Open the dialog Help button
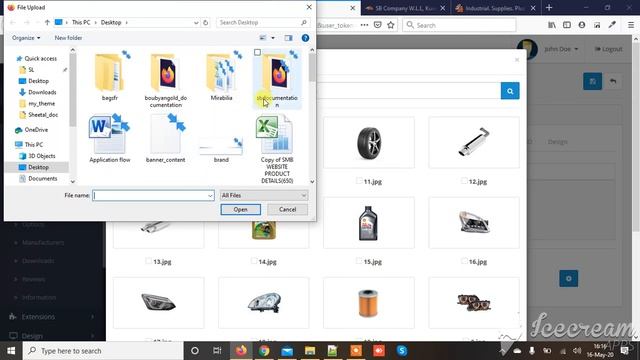The height and width of the screenshot is (360, 640). [305, 38]
